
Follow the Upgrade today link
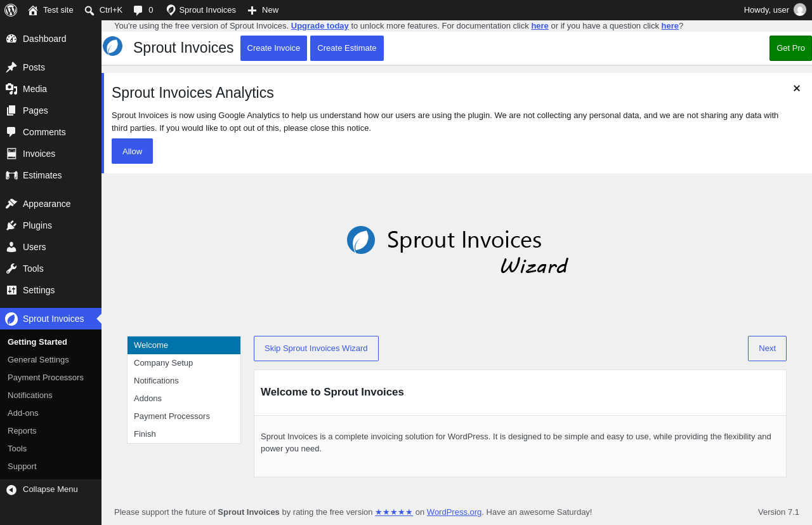coord(320,26)
